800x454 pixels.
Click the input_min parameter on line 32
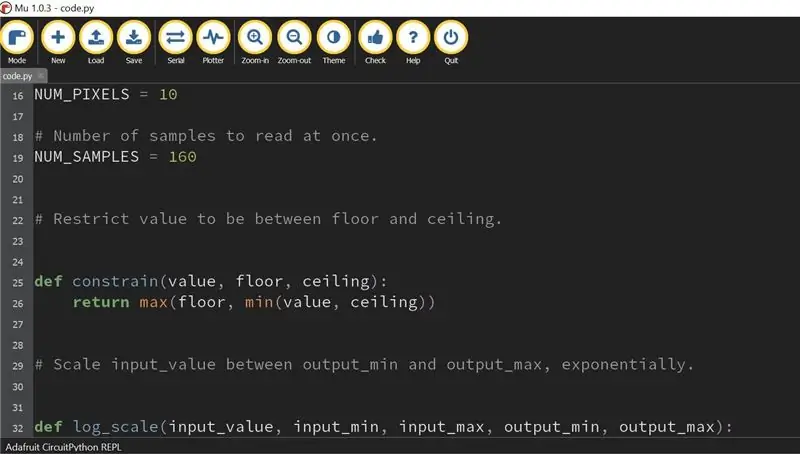pyautogui.click(x=336, y=427)
